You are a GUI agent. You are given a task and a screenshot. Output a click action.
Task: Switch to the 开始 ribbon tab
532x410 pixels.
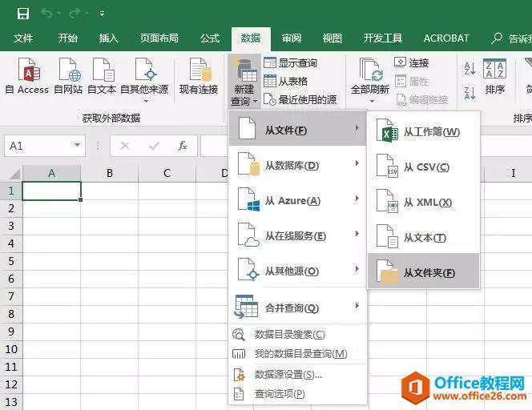pyautogui.click(x=67, y=38)
